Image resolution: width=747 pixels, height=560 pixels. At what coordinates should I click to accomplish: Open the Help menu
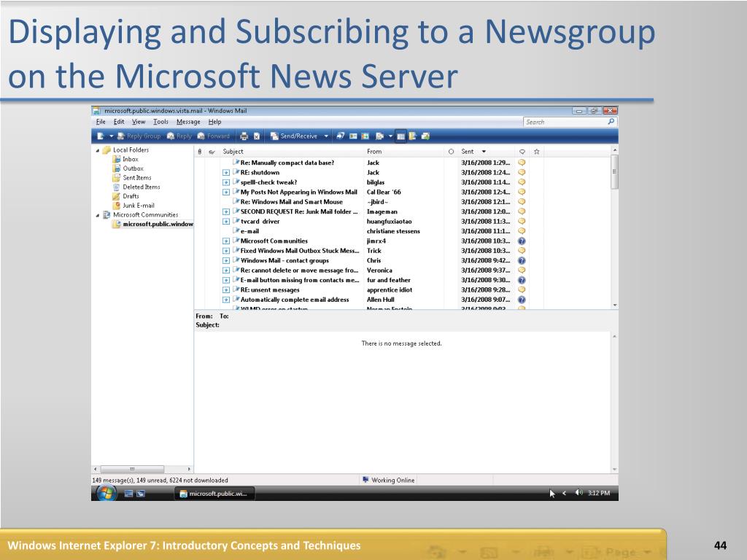[x=215, y=122]
